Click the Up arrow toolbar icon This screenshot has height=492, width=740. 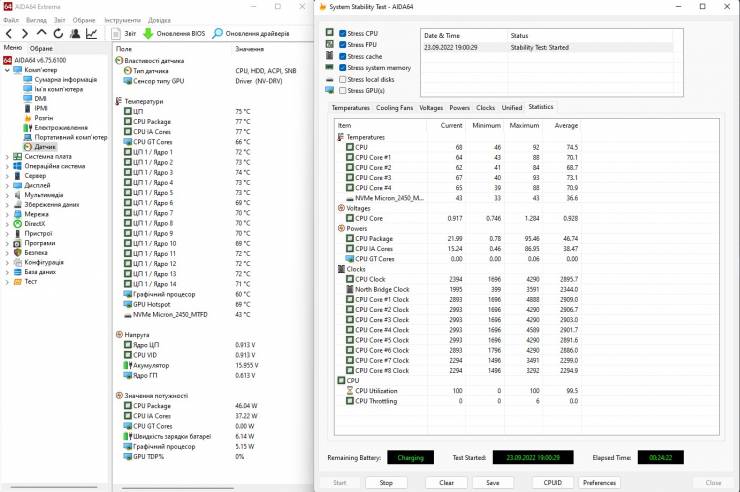pyautogui.click(x=42, y=33)
